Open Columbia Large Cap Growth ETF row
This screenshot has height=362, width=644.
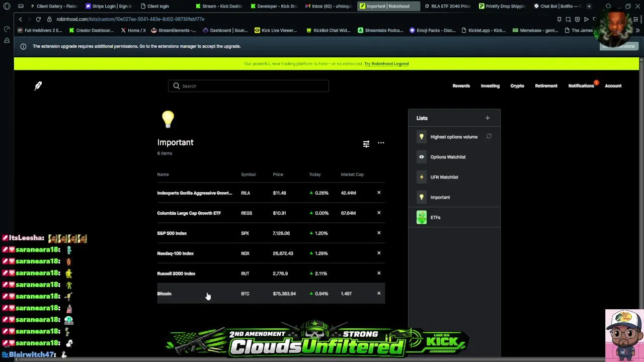tap(271, 213)
